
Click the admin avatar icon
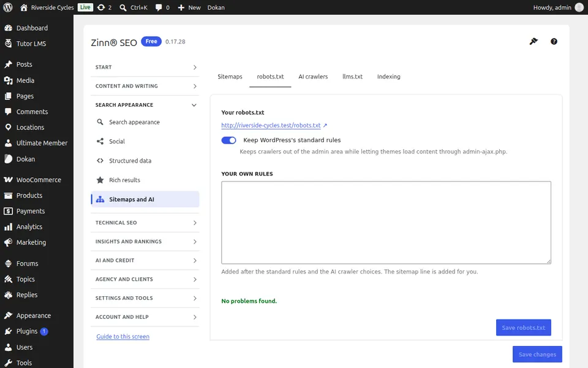[x=579, y=7]
